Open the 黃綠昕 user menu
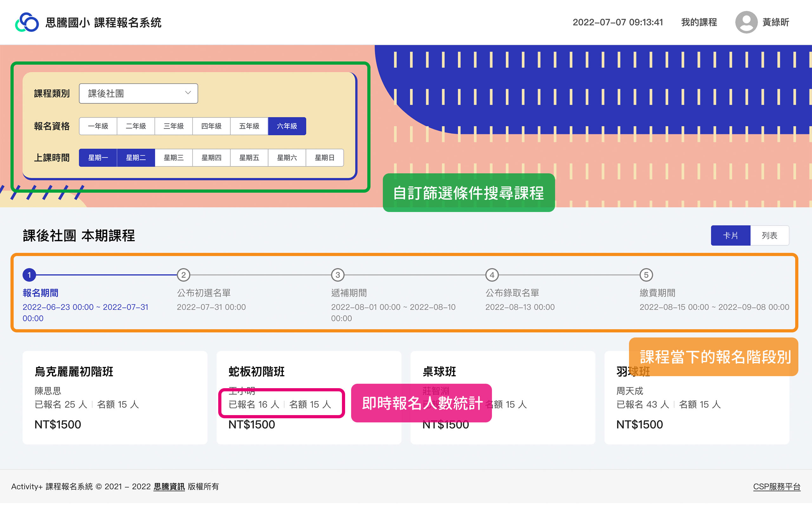 [x=776, y=22]
